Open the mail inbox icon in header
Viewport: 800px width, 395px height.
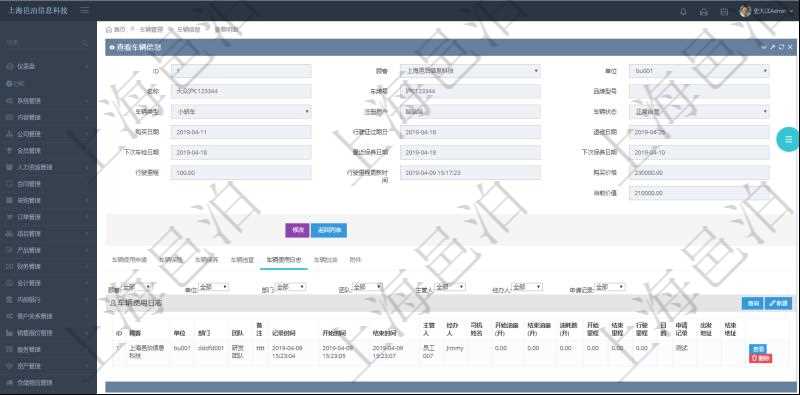pos(704,12)
